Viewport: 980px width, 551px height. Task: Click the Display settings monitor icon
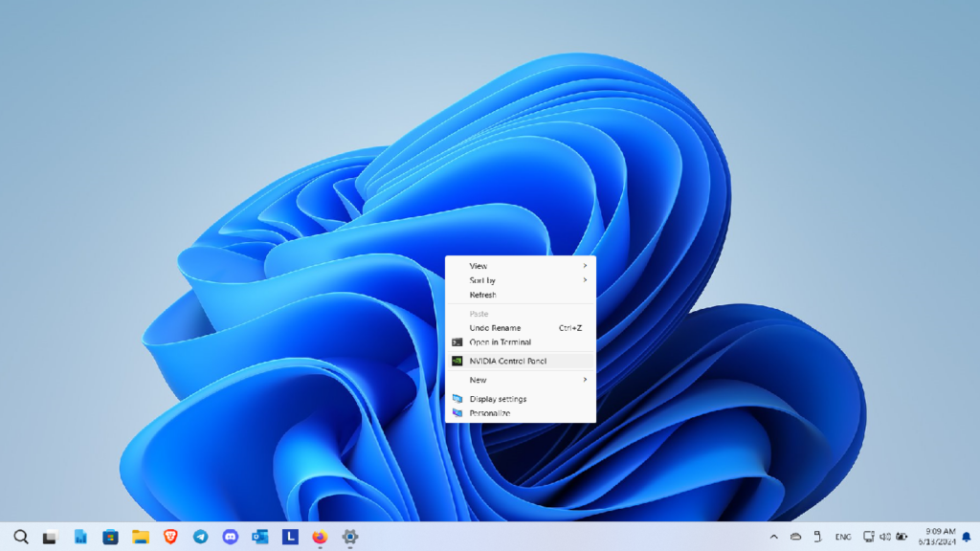click(x=457, y=399)
